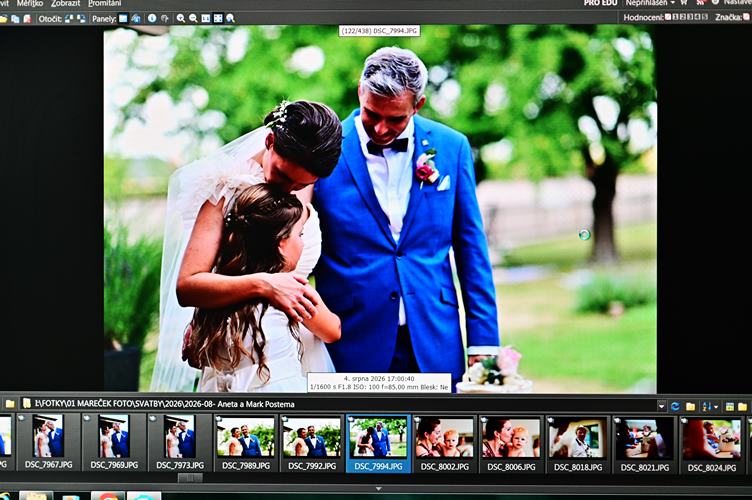752x500 pixels.
Task: Click the last magnifier icon in zoom group
Action: [231, 19]
